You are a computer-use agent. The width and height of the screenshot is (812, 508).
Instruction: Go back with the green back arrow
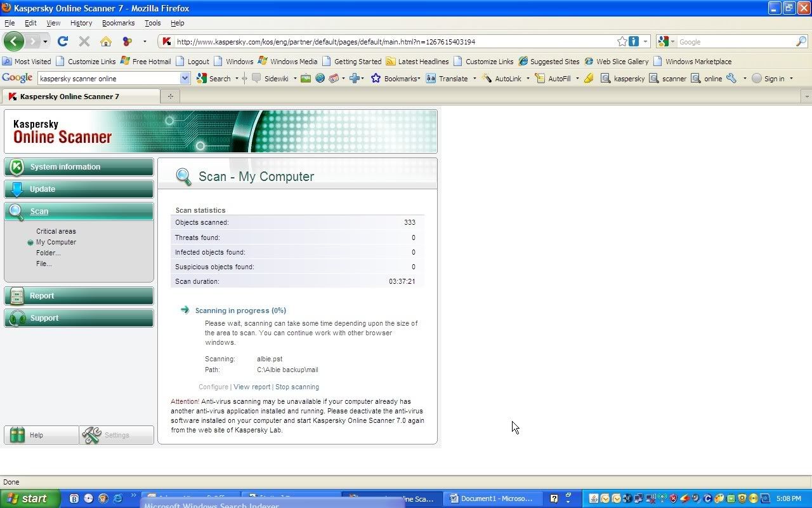(14, 41)
